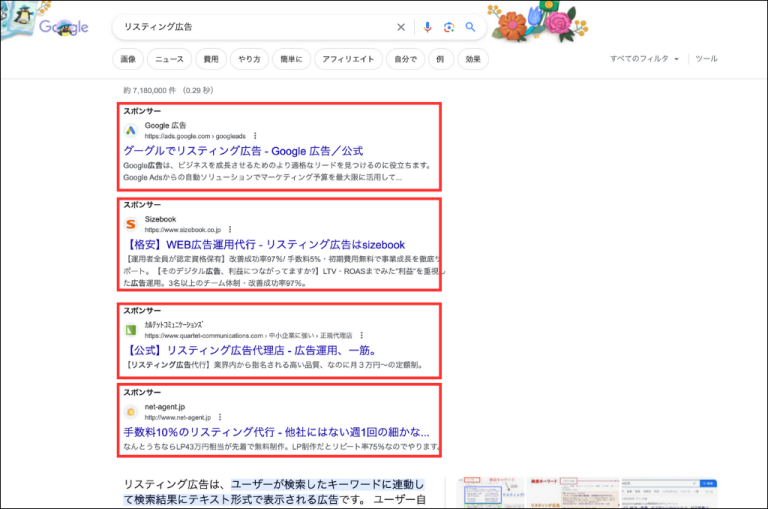Select the 画像 filter chip
This screenshot has width=768, height=509.
point(128,59)
